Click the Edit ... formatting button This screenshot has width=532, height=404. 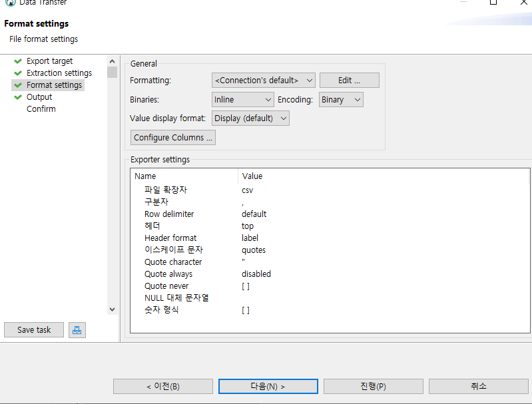(349, 81)
